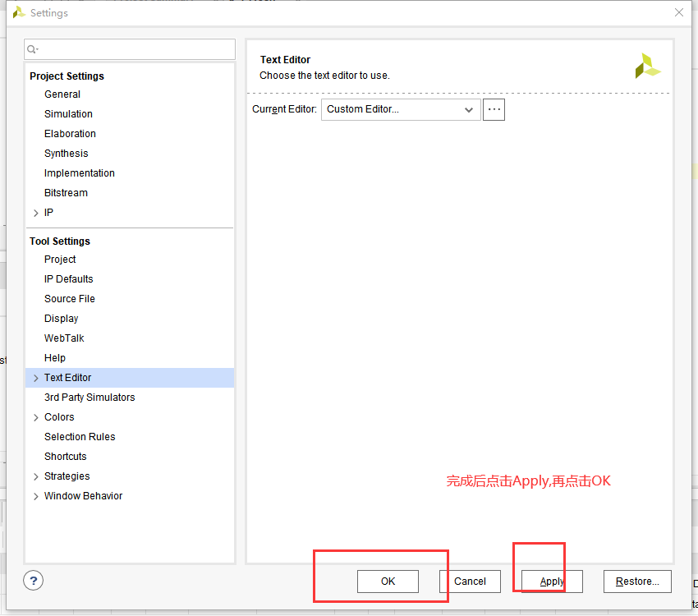
Task: Select the Colors settings item
Action: [59, 417]
